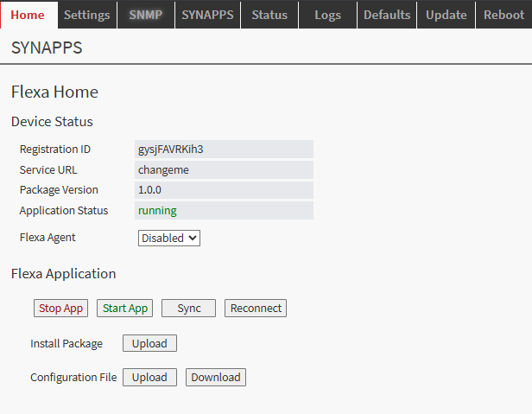Viewport: 532px width, 414px height.
Task: Click the Sync button
Action: [188, 309]
